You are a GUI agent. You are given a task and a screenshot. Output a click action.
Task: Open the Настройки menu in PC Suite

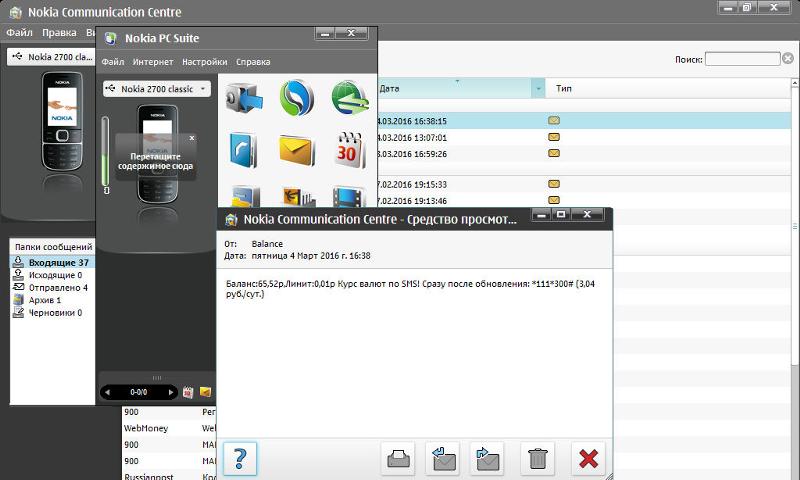pos(205,62)
